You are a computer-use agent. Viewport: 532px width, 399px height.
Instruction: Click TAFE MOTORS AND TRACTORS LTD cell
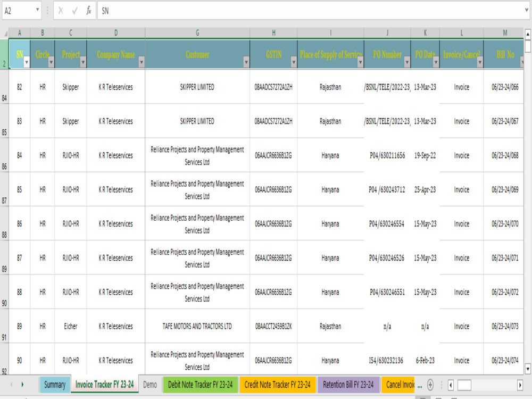(x=197, y=326)
